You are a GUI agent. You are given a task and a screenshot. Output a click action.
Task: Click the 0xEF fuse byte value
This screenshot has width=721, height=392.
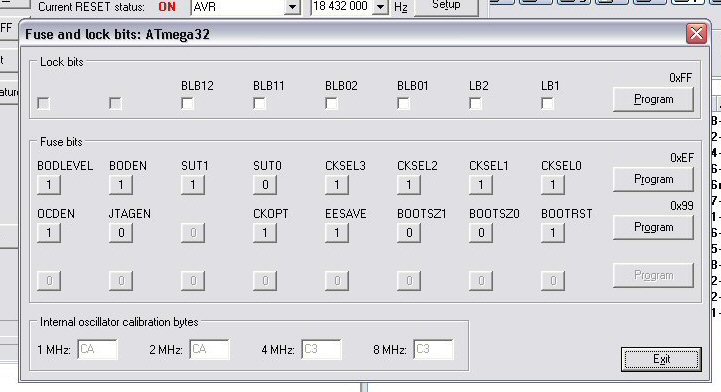pyautogui.click(x=681, y=158)
